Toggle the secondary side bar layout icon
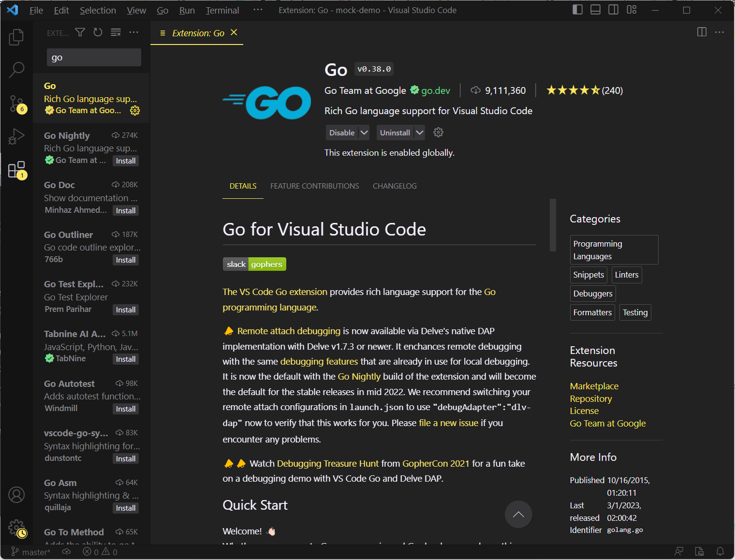The height and width of the screenshot is (560, 735). [x=613, y=10]
